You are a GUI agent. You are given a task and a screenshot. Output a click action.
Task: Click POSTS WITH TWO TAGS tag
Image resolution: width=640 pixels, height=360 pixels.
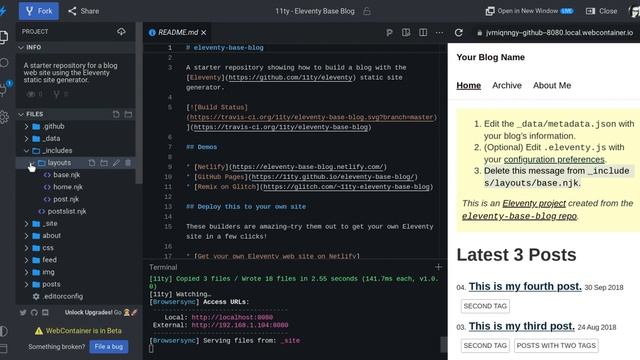[x=556, y=346]
